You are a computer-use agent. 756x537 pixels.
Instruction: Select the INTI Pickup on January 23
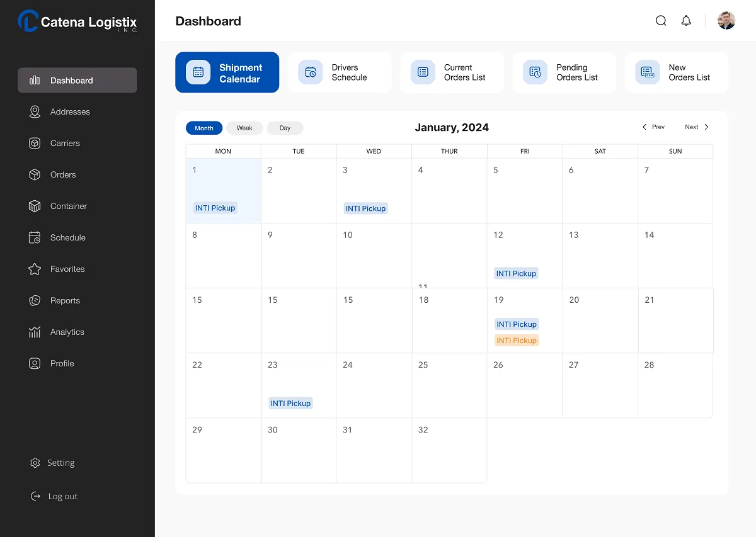tap(290, 404)
